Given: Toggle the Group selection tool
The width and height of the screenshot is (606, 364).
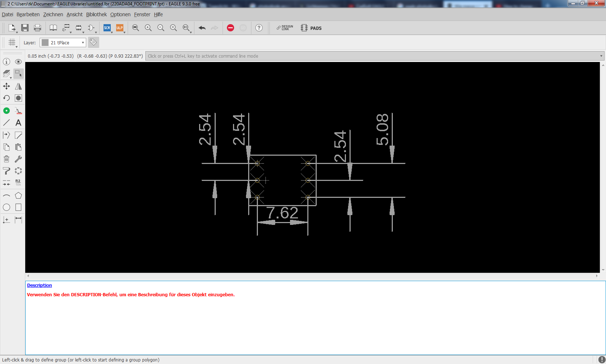Looking at the screenshot, I should [x=18, y=74].
